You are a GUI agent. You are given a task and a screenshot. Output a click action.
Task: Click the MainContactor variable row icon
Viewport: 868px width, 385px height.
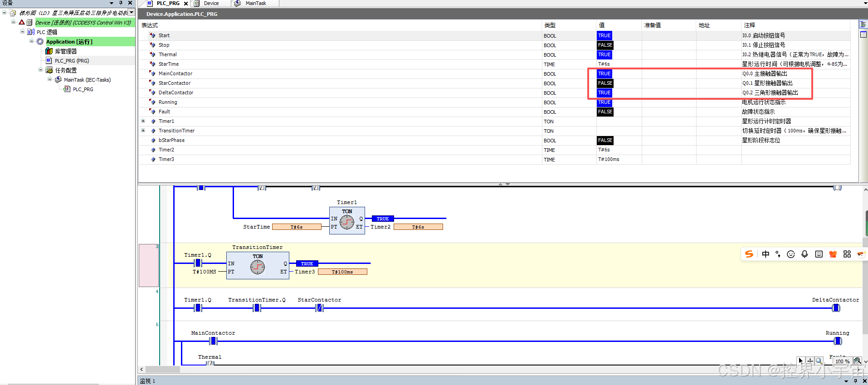[152, 73]
